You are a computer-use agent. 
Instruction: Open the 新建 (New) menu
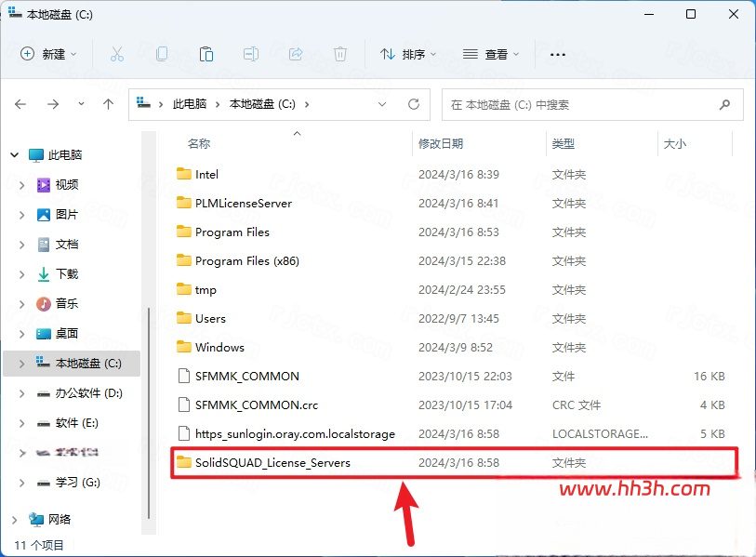tap(48, 54)
